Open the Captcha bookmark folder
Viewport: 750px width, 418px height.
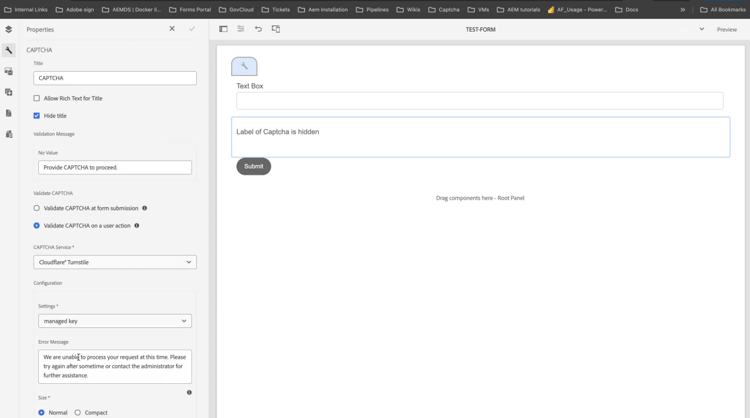[x=444, y=10]
